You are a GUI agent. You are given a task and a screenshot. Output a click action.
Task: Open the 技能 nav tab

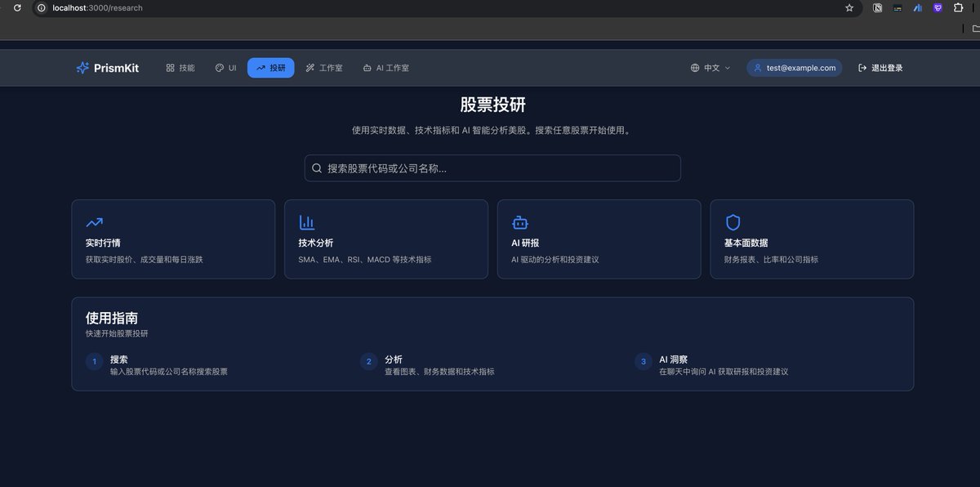(180, 68)
